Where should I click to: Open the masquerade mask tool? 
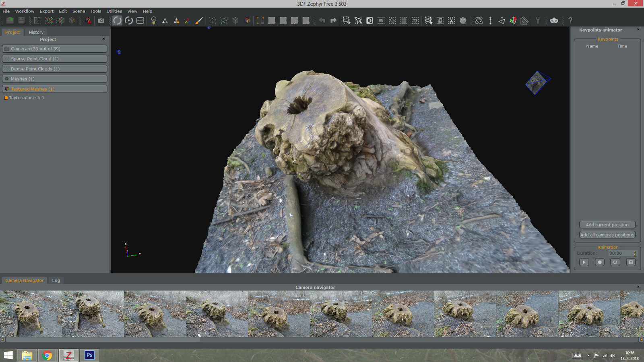554,20
